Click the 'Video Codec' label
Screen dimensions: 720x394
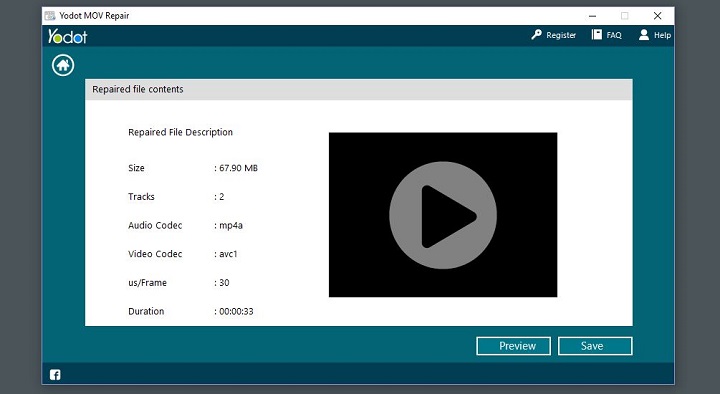pyautogui.click(x=155, y=254)
